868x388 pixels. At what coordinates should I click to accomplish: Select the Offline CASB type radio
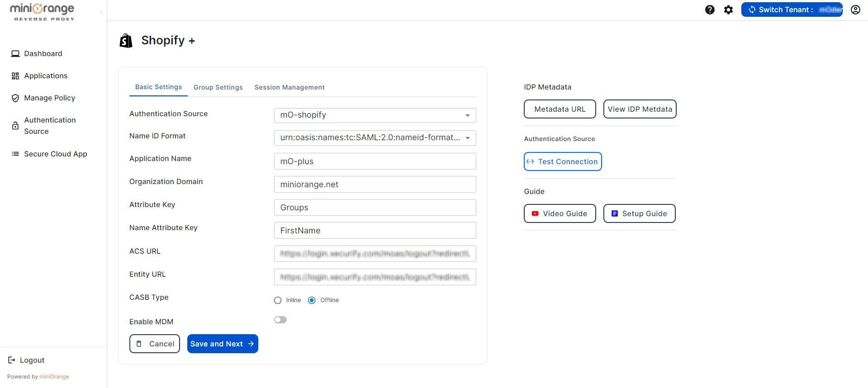tap(312, 300)
